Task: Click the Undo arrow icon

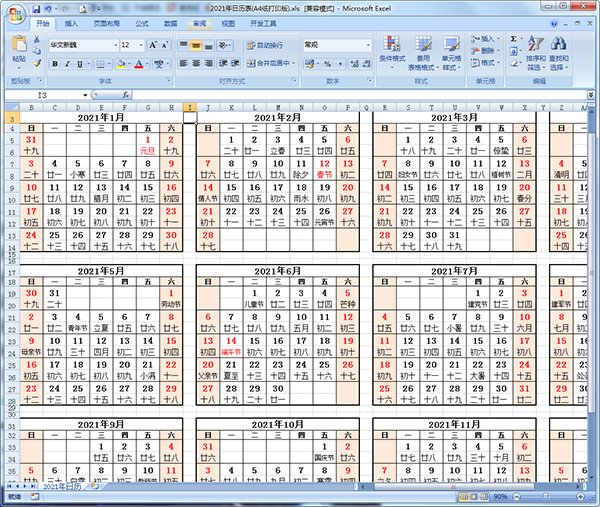Action: (48, 8)
